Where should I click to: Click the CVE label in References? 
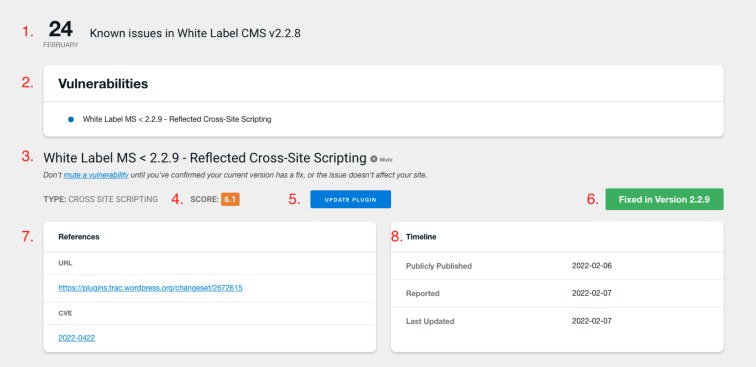(65, 313)
